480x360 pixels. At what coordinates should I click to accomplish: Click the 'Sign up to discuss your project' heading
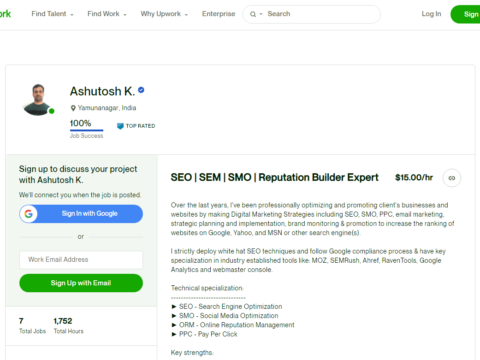point(78,174)
